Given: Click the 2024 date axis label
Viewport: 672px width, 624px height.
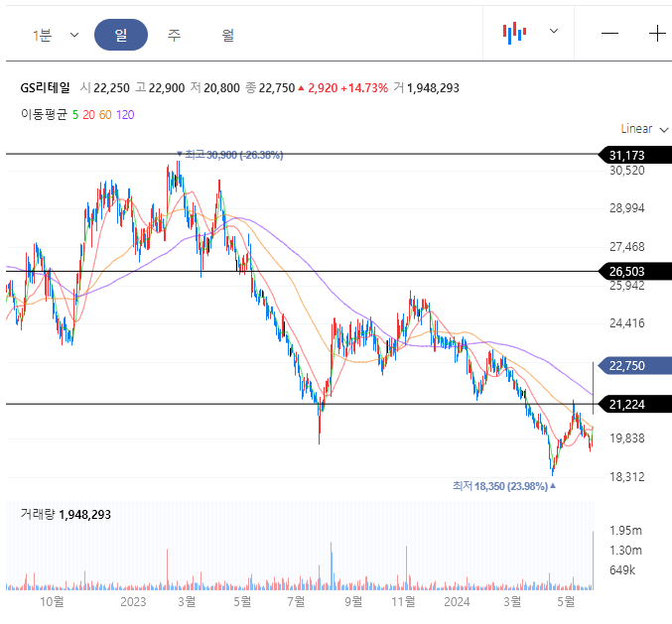Looking at the screenshot, I should coord(457,602).
